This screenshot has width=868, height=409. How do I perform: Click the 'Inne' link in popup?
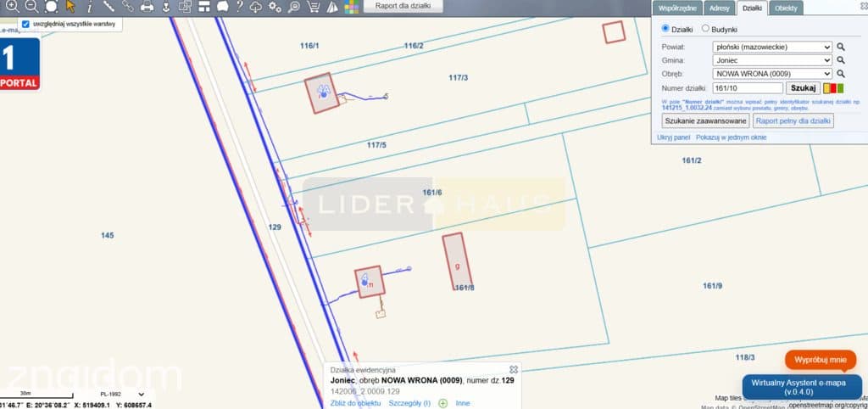click(x=463, y=403)
